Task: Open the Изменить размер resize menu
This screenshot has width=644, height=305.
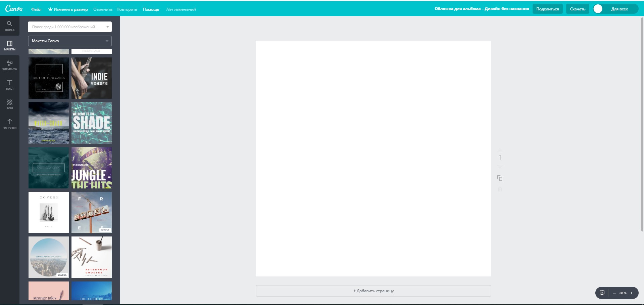Action: (x=68, y=9)
